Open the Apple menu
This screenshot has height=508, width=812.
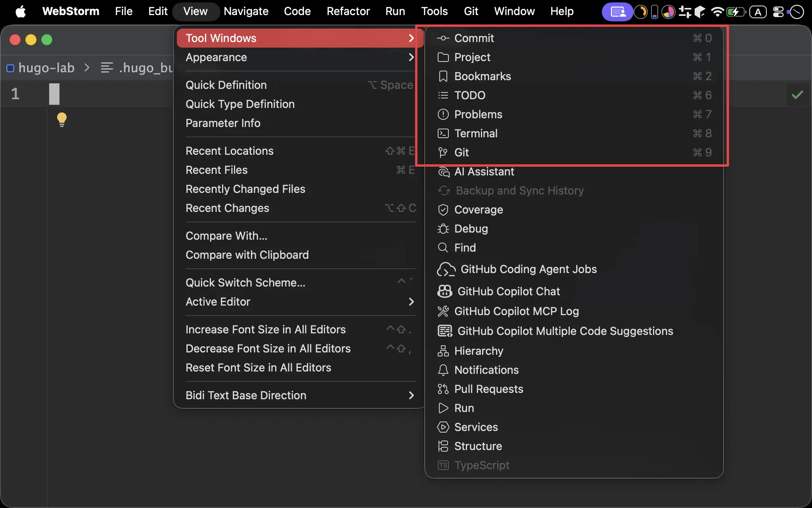tap(21, 12)
